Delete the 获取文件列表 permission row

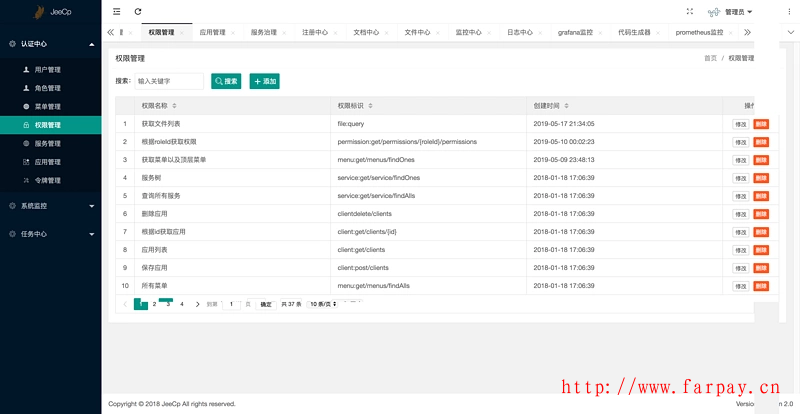click(761, 124)
